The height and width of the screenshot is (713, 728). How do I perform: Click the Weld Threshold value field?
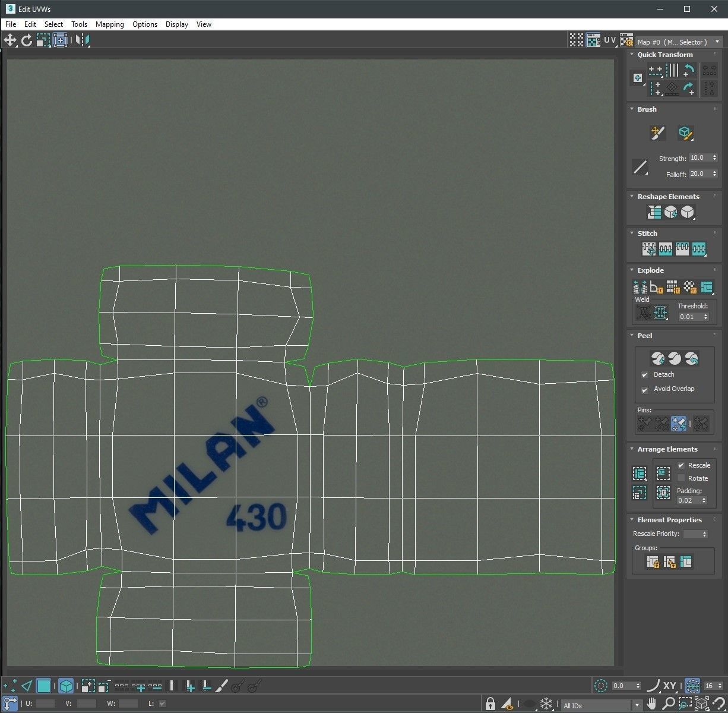click(x=690, y=317)
